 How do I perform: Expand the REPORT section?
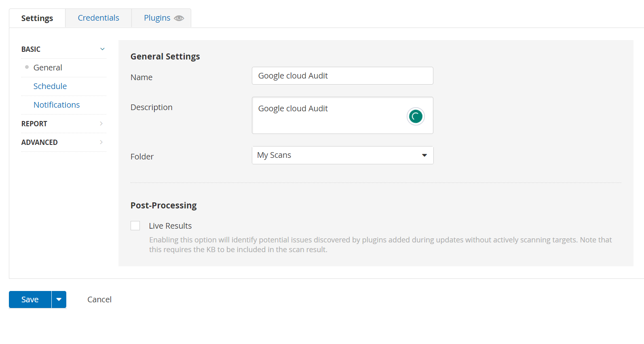tap(101, 123)
